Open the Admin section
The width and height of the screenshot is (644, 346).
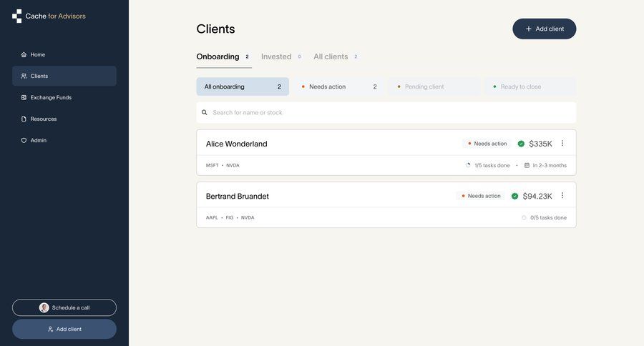(x=64, y=140)
